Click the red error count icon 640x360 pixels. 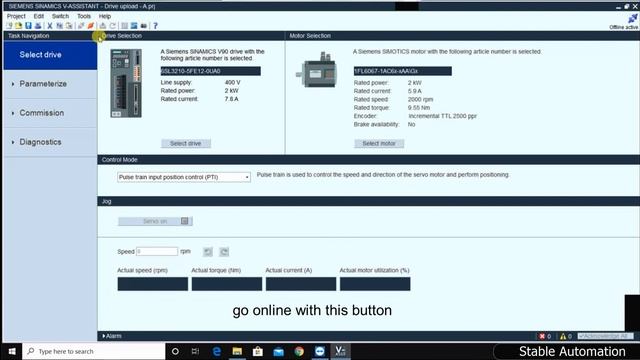click(542, 336)
